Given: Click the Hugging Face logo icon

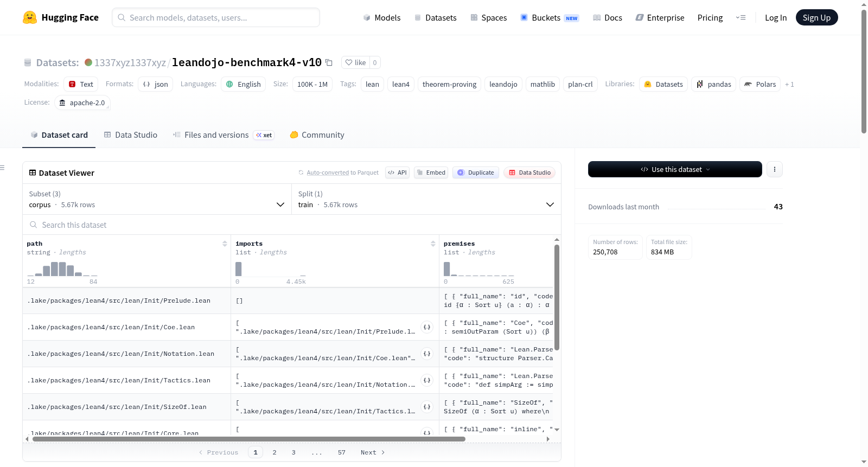Looking at the screenshot, I should point(30,17).
